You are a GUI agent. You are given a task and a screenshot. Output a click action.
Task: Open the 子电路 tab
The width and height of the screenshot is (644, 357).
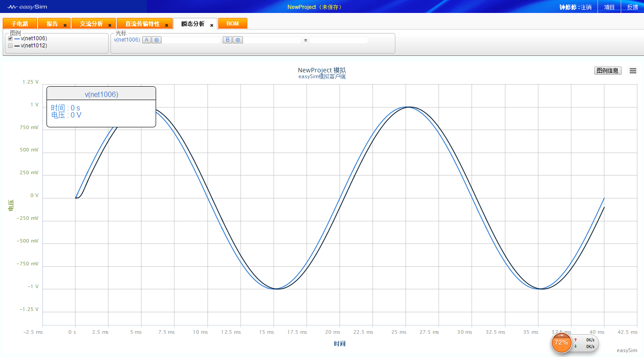(20, 24)
